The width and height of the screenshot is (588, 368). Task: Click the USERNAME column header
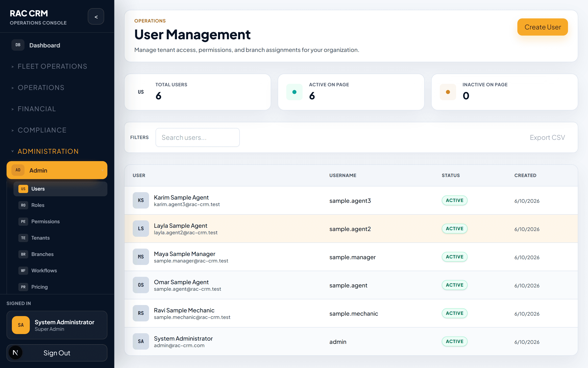point(343,175)
